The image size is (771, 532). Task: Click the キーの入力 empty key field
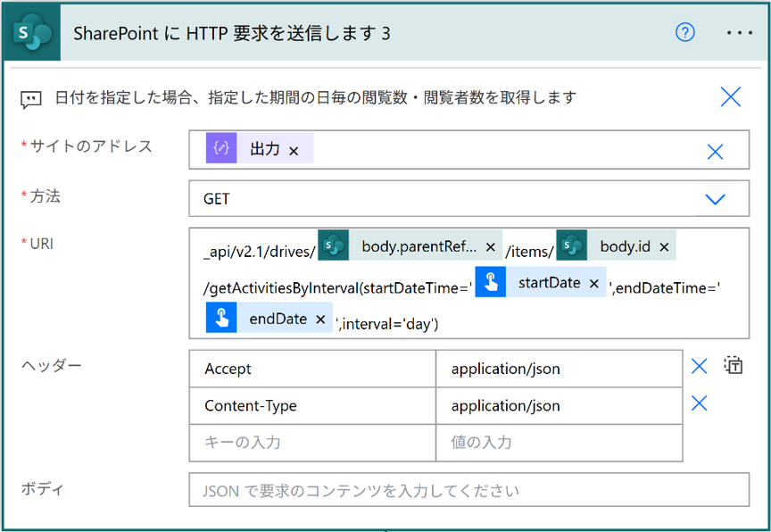pos(312,442)
